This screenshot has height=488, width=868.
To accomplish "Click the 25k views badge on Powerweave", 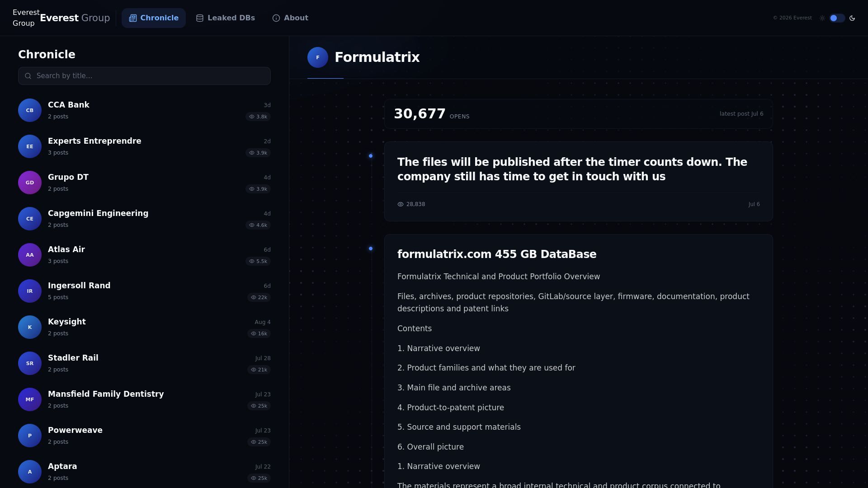I will pos(259,442).
